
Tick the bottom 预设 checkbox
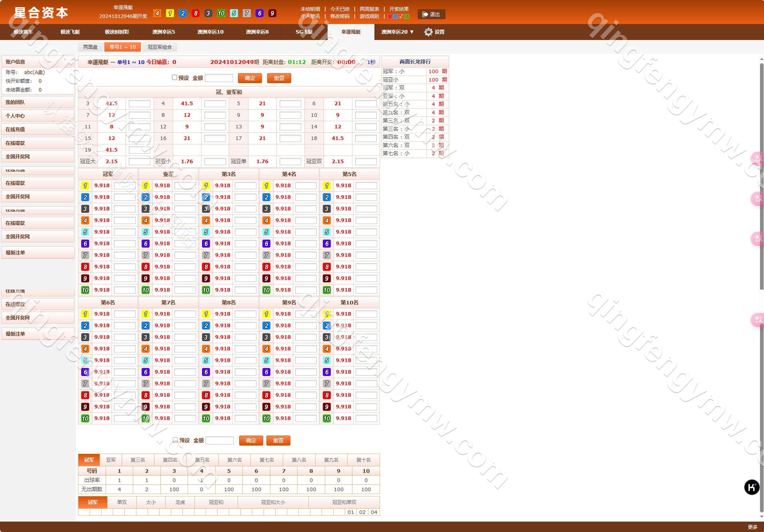[175, 440]
